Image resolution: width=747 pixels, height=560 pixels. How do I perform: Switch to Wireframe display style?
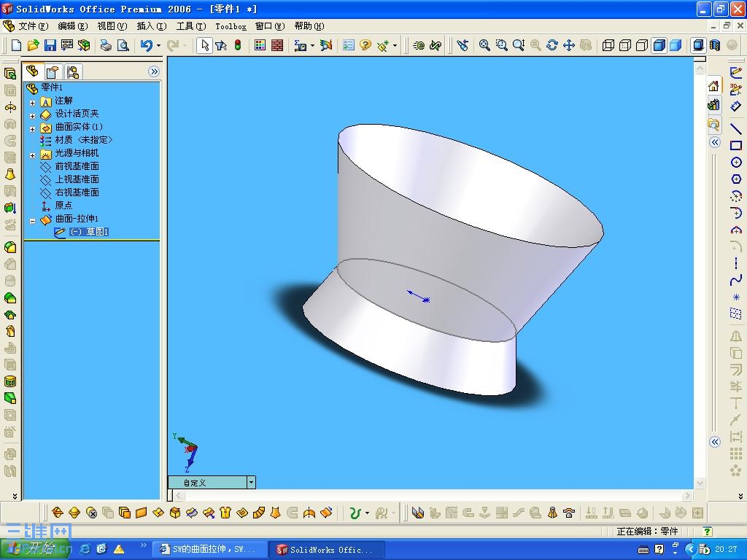click(608, 45)
